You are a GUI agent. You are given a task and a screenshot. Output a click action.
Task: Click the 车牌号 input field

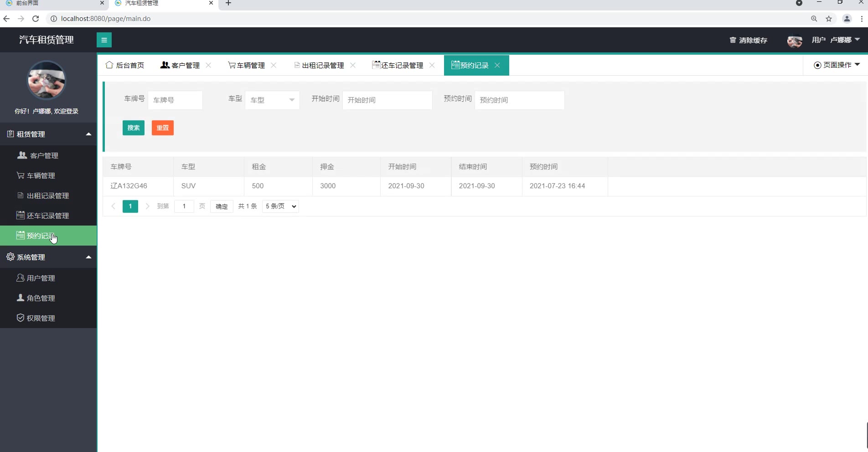point(175,100)
